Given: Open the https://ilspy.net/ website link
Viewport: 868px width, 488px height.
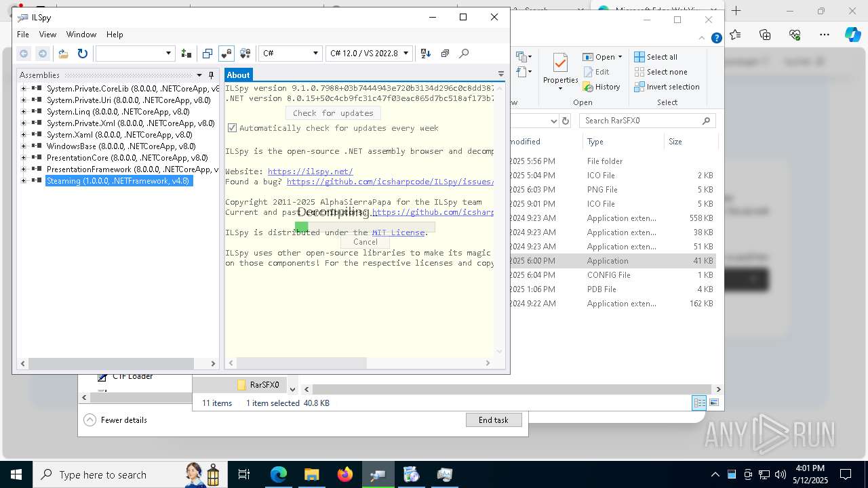Looking at the screenshot, I should [x=311, y=171].
